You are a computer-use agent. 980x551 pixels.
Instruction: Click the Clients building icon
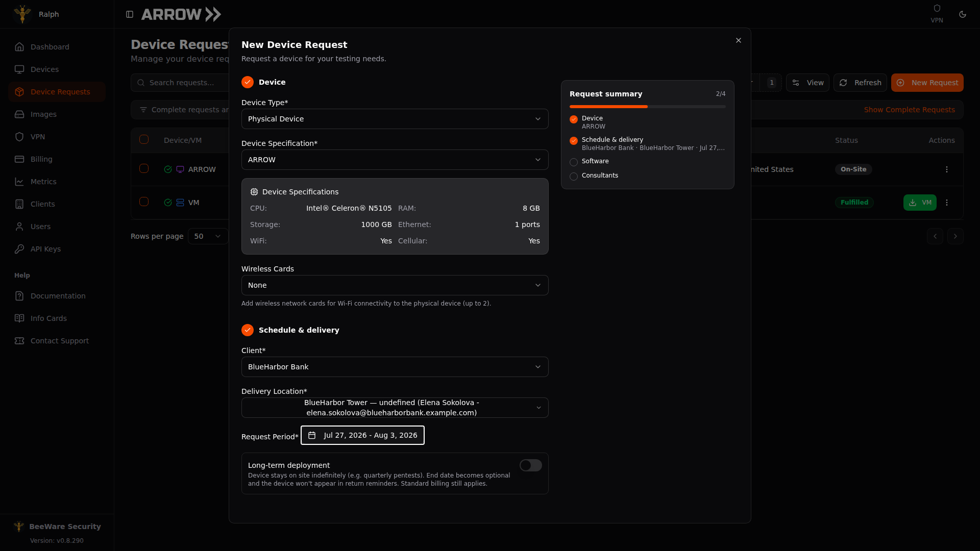(19, 204)
